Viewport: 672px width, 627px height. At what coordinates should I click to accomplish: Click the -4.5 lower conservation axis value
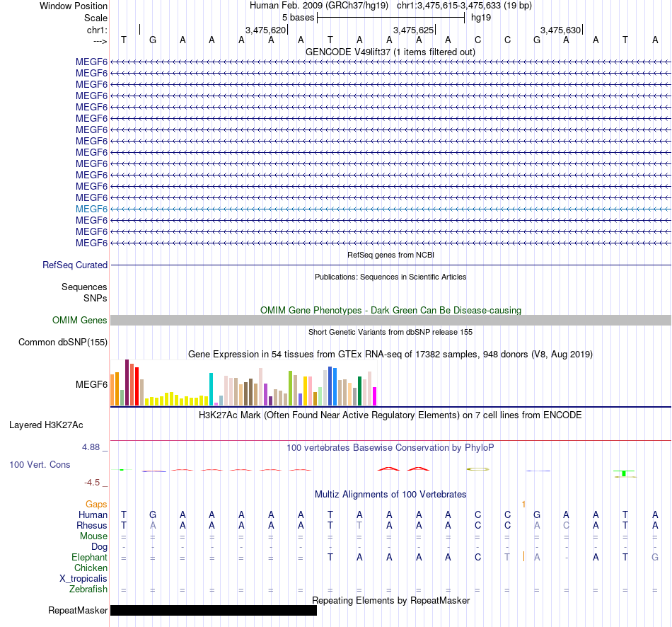click(x=92, y=483)
